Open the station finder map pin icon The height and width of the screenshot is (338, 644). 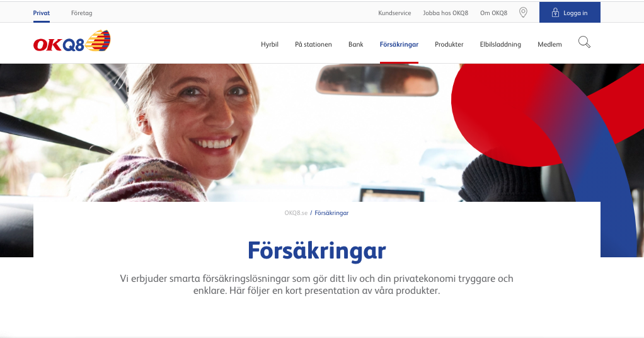(x=523, y=13)
